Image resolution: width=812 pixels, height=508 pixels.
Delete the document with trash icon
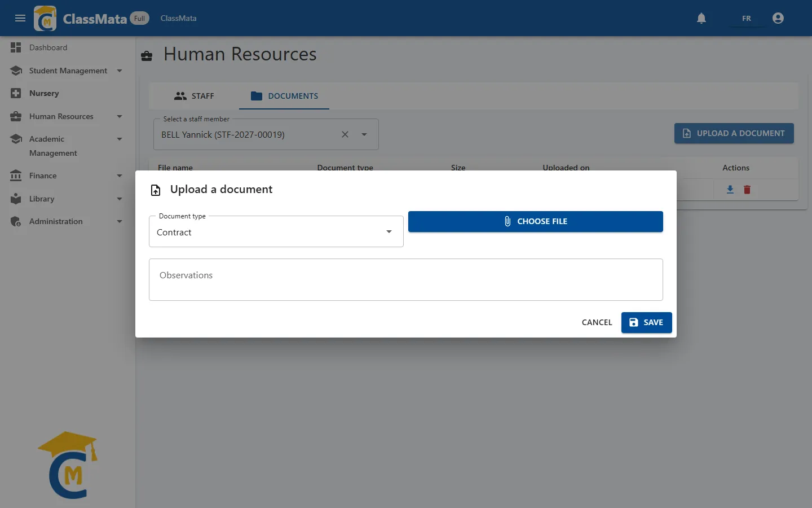click(747, 190)
